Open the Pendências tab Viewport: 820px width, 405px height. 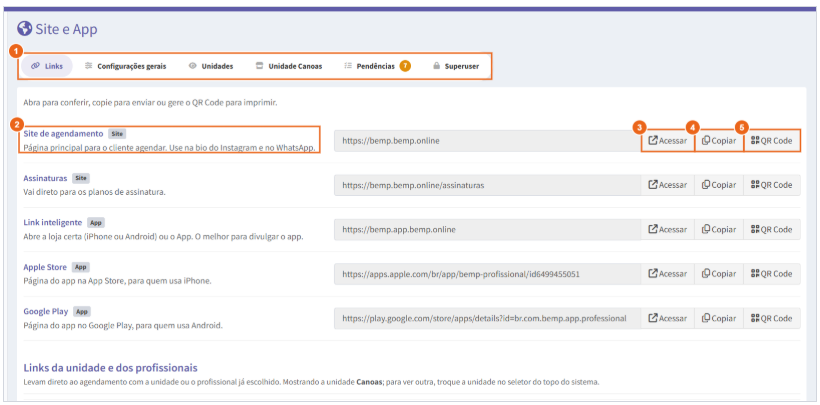coord(377,66)
